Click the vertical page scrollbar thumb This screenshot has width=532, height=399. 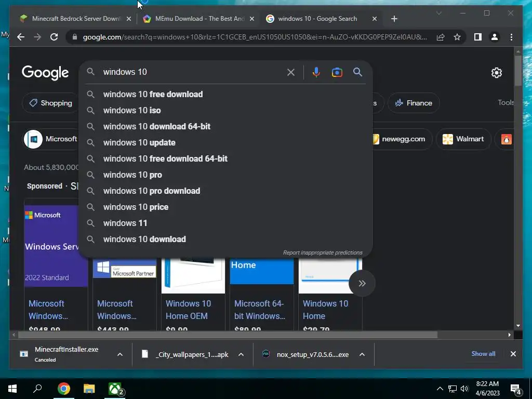pyautogui.click(x=518, y=70)
